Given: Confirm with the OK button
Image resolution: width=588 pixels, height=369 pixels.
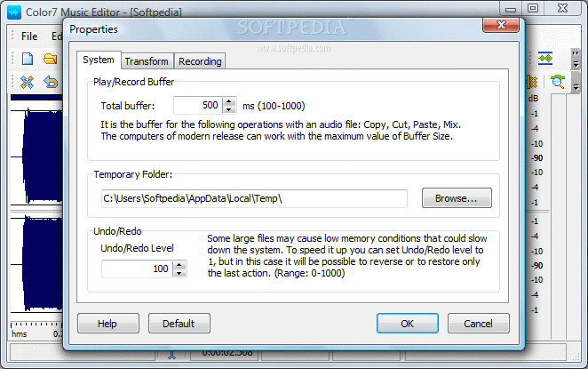Looking at the screenshot, I should 408,324.
